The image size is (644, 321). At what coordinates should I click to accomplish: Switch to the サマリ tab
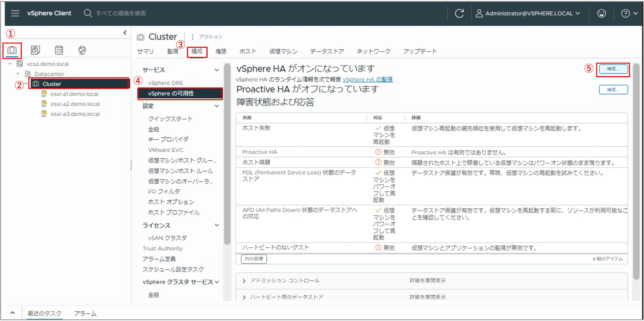click(146, 52)
